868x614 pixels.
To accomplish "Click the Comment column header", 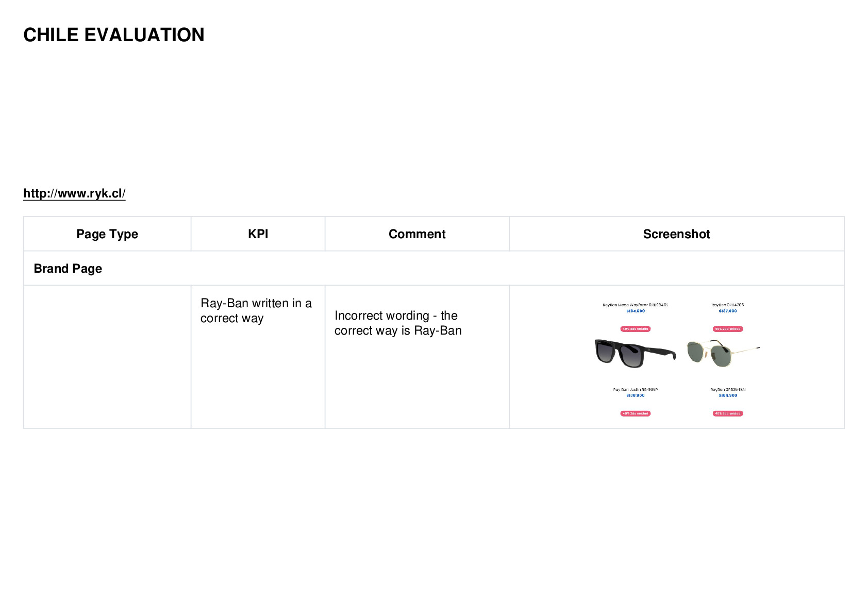I will (x=416, y=234).
